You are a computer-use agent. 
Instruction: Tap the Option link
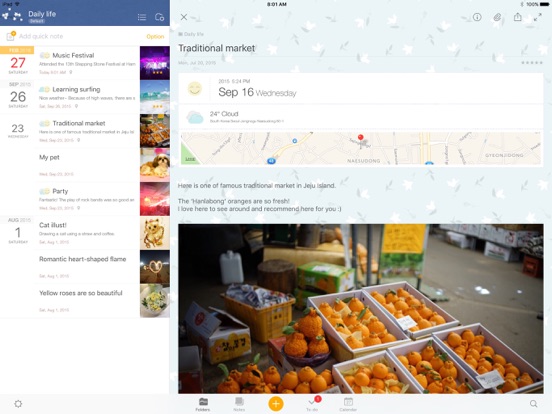click(155, 36)
